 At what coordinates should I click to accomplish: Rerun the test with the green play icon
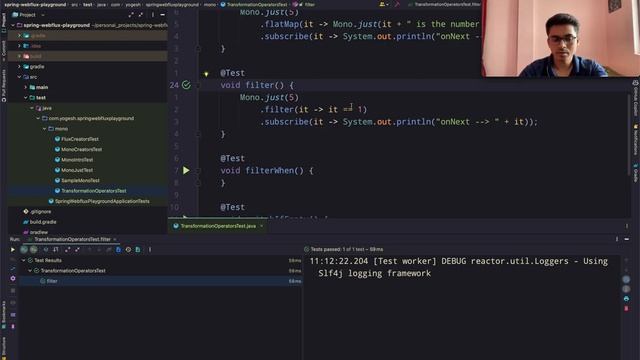13,249
